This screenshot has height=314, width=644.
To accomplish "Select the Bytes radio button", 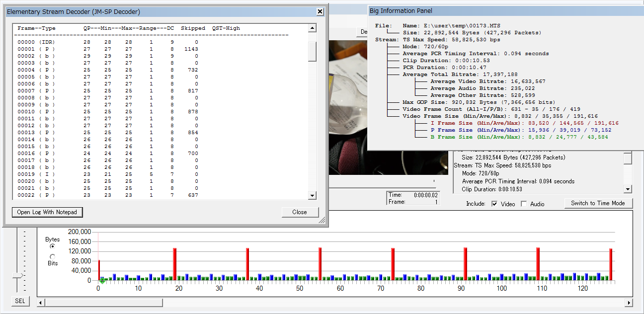I will point(52,246).
